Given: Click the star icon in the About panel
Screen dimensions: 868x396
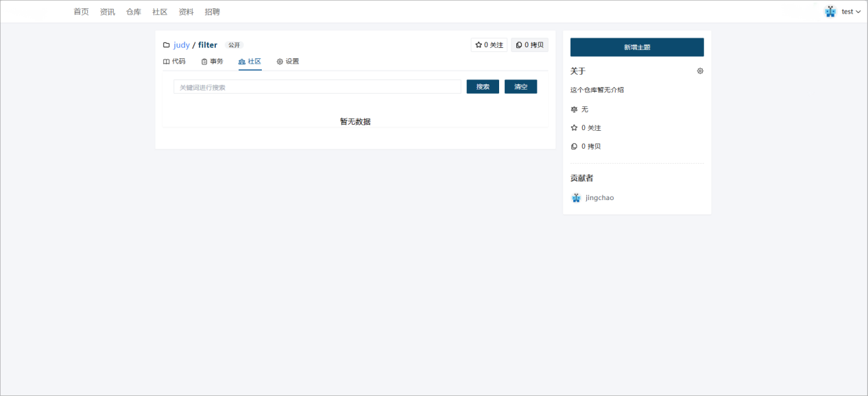Looking at the screenshot, I should 575,128.
